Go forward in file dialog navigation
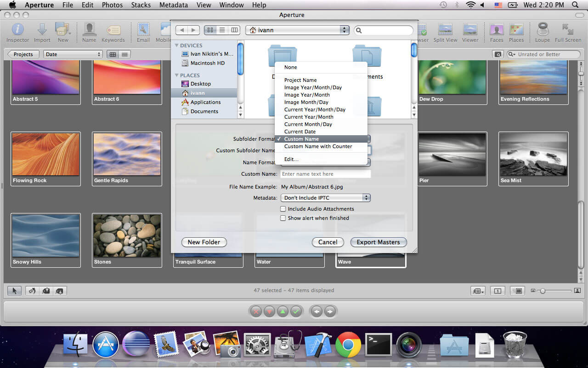 pyautogui.click(x=193, y=30)
